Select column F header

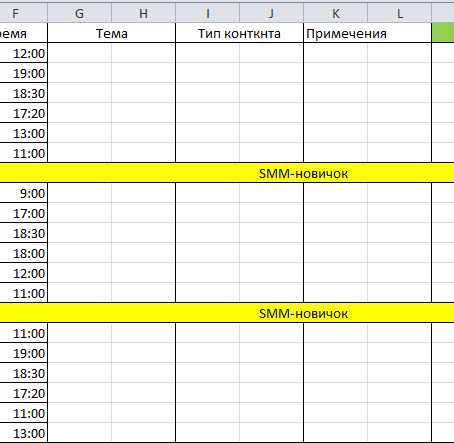point(23,13)
